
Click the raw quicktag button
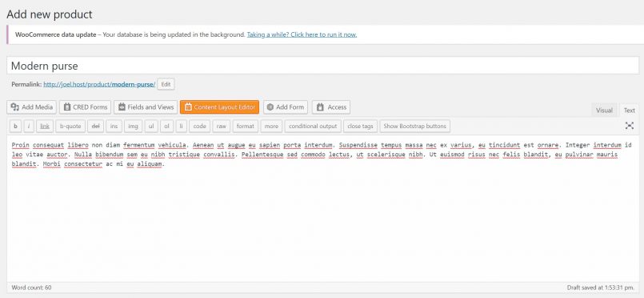click(x=222, y=127)
